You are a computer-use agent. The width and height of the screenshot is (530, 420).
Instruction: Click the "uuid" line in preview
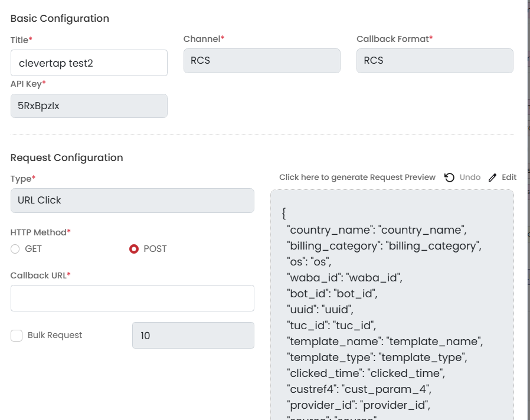pyautogui.click(x=320, y=310)
